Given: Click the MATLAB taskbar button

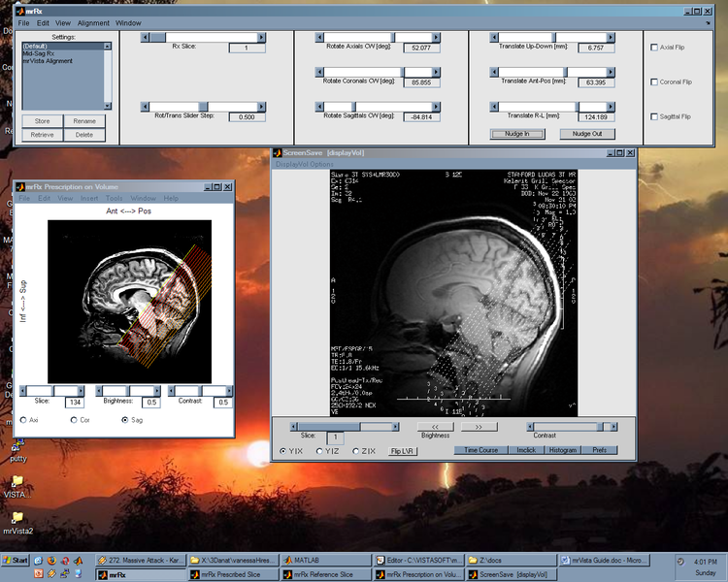Looking at the screenshot, I should [325, 560].
